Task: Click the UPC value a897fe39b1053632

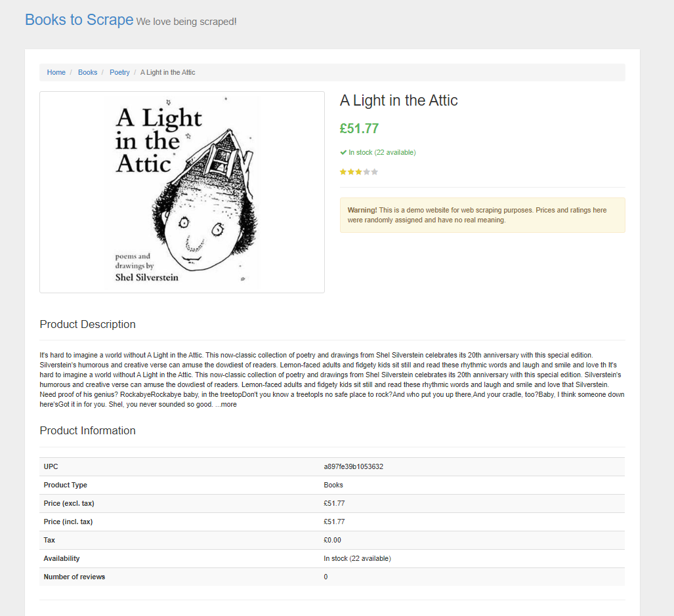Action: 353,466
